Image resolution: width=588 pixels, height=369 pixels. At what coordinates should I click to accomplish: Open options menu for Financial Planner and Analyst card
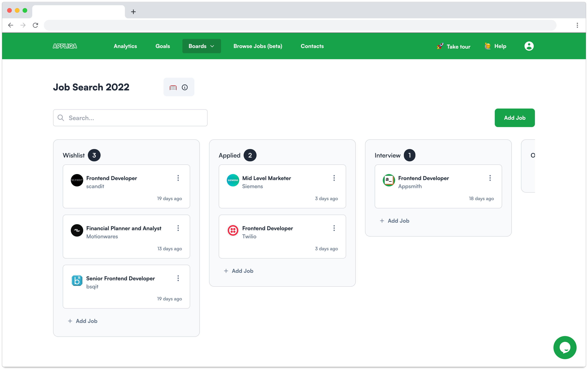pos(178,228)
